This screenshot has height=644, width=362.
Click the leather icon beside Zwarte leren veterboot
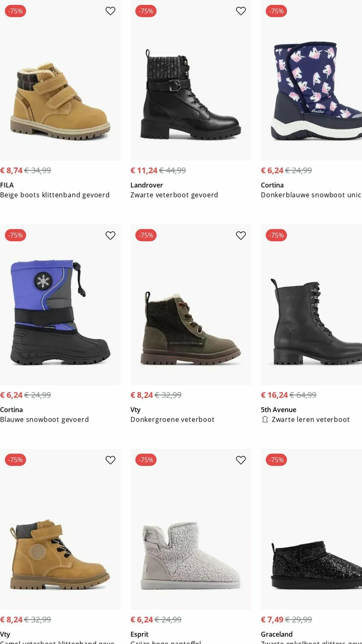pos(265,419)
